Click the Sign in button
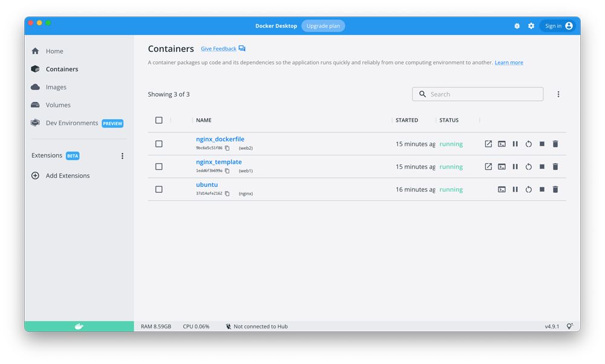605x364 pixels. coord(558,26)
